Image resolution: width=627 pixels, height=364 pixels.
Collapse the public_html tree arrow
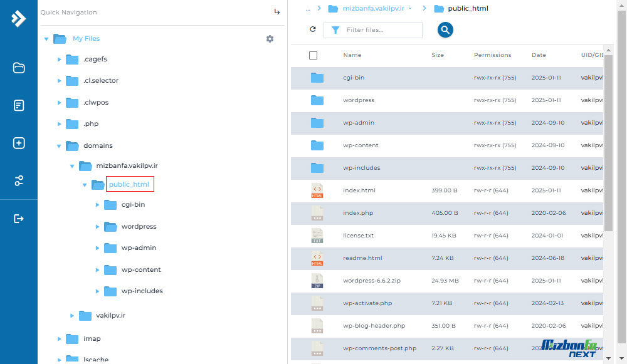click(85, 185)
